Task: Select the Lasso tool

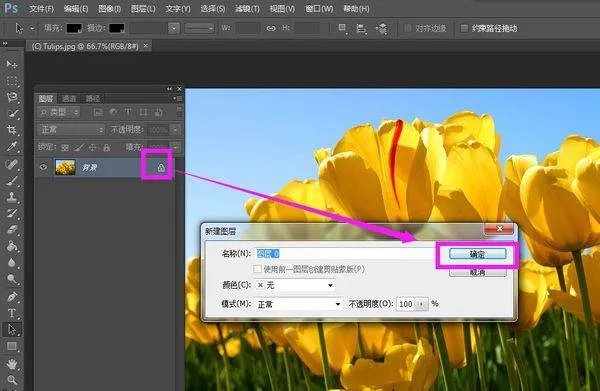Action: 12,97
